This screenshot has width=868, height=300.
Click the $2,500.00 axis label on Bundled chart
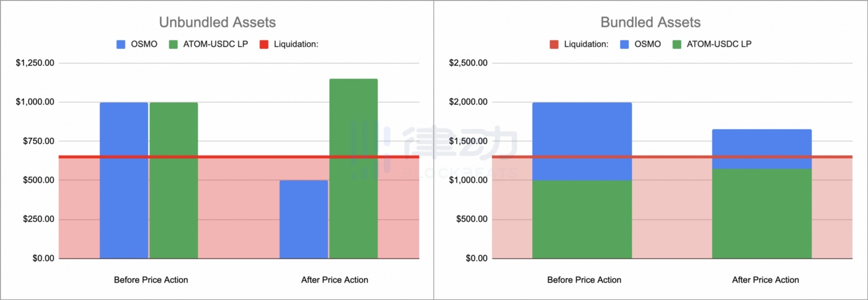pos(467,63)
